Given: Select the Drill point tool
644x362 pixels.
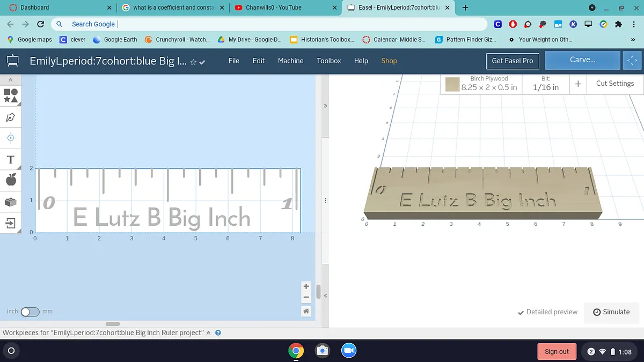Looking at the screenshot, I should [11, 138].
